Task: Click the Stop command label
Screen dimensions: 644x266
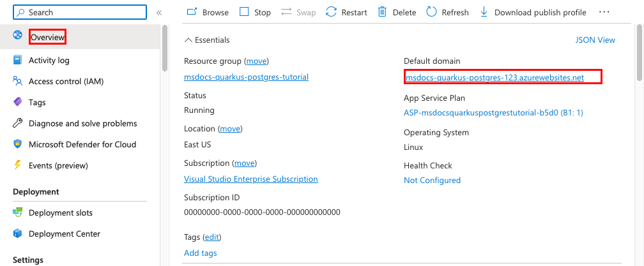Action: point(263,12)
